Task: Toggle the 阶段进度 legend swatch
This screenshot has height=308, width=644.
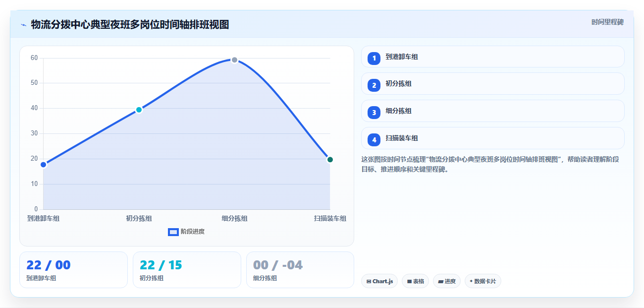Action: click(x=173, y=232)
